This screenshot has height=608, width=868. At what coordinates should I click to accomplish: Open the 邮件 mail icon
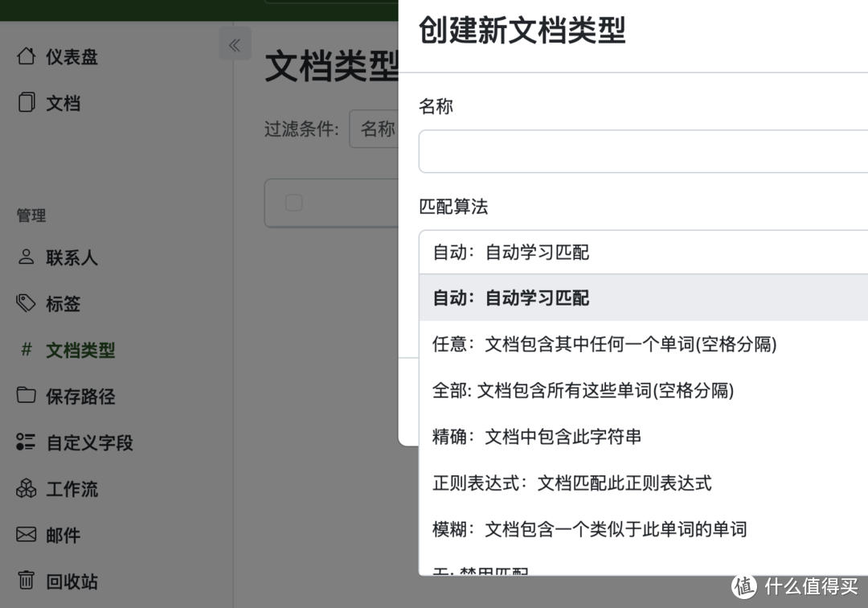(x=27, y=534)
